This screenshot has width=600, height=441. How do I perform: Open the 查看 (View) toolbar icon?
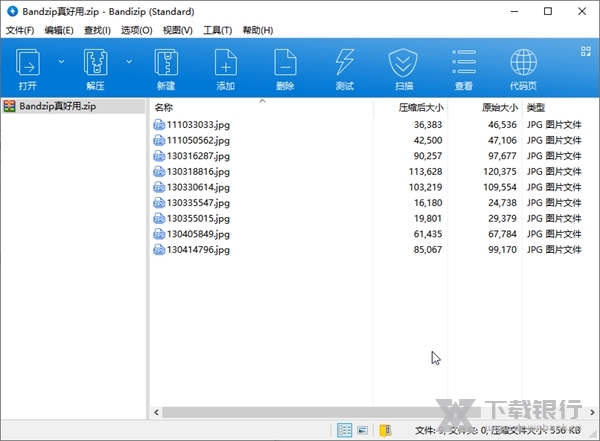(x=463, y=65)
